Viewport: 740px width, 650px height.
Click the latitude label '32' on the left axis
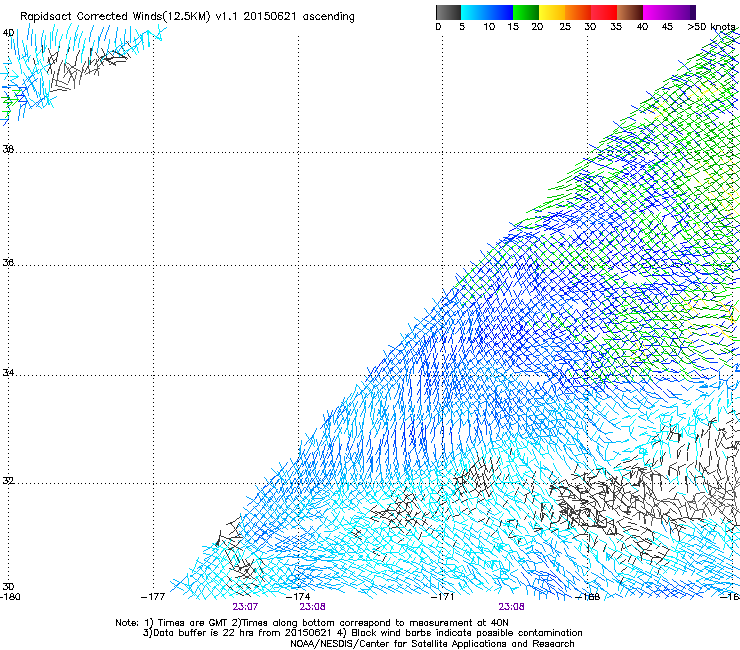coord(8,481)
